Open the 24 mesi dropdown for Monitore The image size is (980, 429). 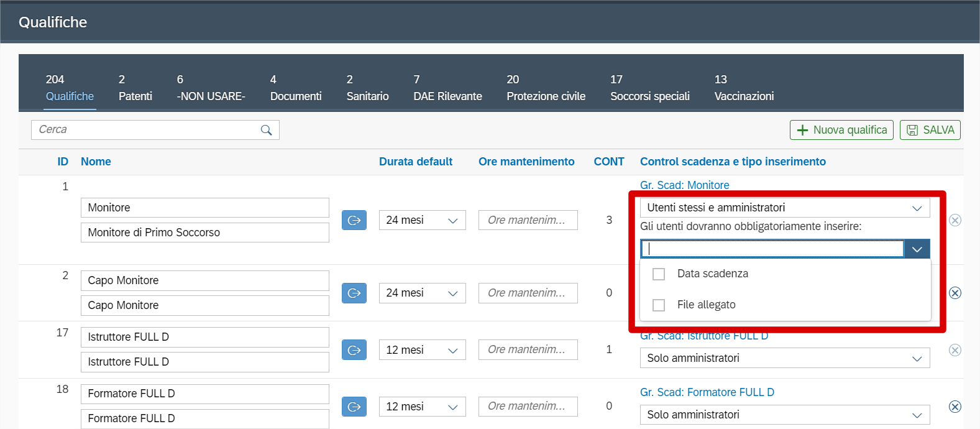(422, 220)
